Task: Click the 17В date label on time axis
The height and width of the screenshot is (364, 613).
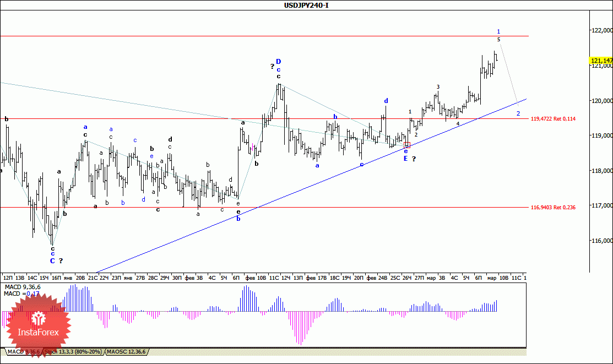Action: click(x=322, y=278)
